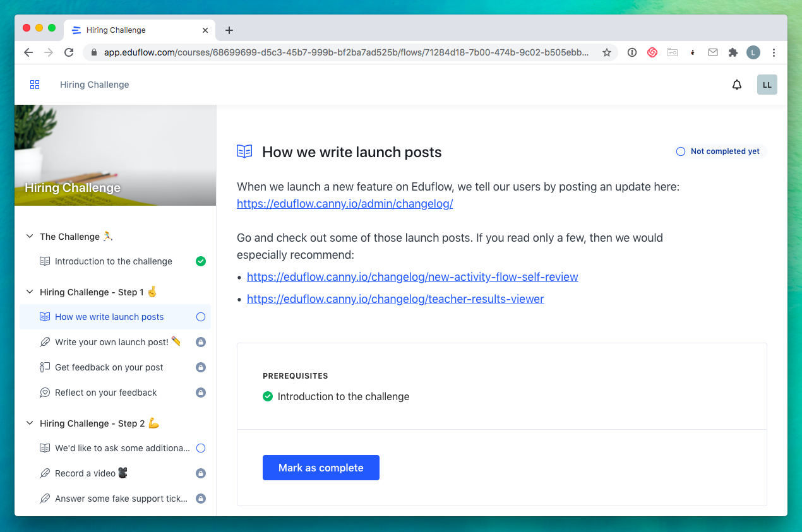
Task: Click the browser address bar URL
Action: 346,52
